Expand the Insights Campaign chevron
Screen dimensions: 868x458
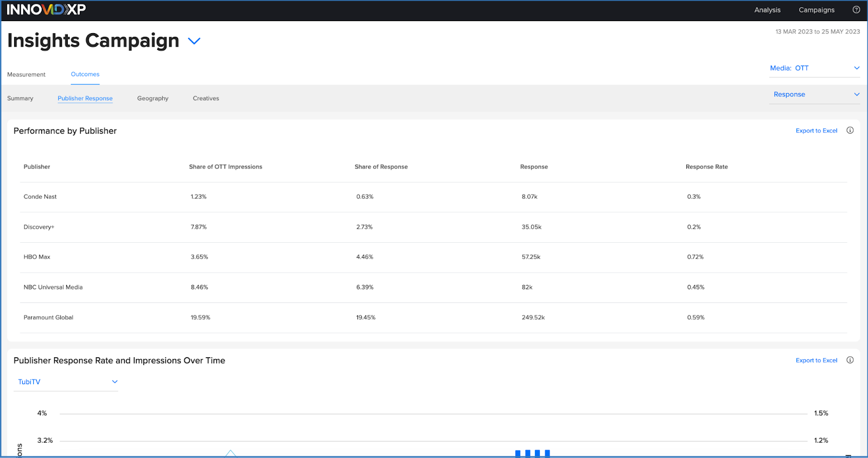(194, 41)
